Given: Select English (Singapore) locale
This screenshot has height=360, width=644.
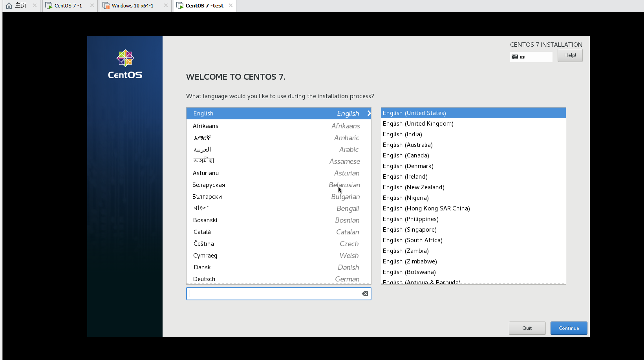Looking at the screenshot, I should [x=473, y=230].
